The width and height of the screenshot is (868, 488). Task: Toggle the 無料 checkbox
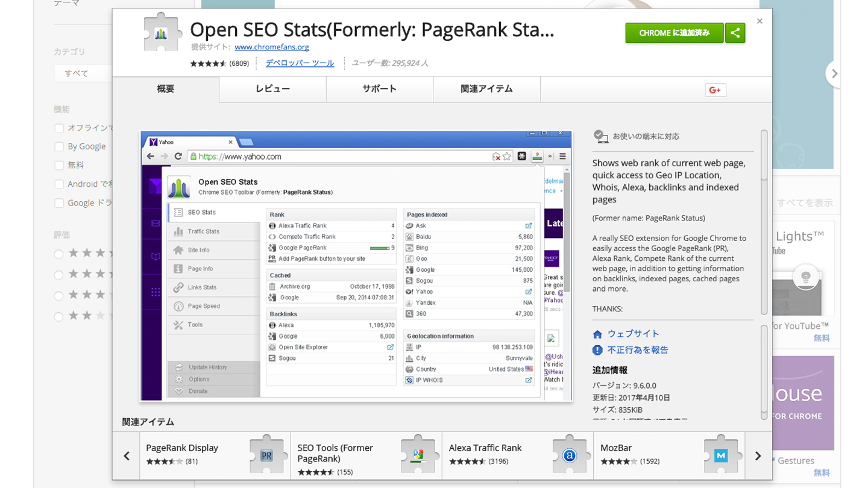(x=59, y=165)
